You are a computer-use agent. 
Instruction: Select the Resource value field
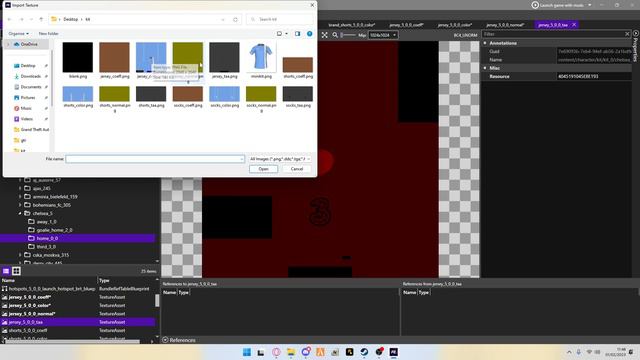[594, 76]
